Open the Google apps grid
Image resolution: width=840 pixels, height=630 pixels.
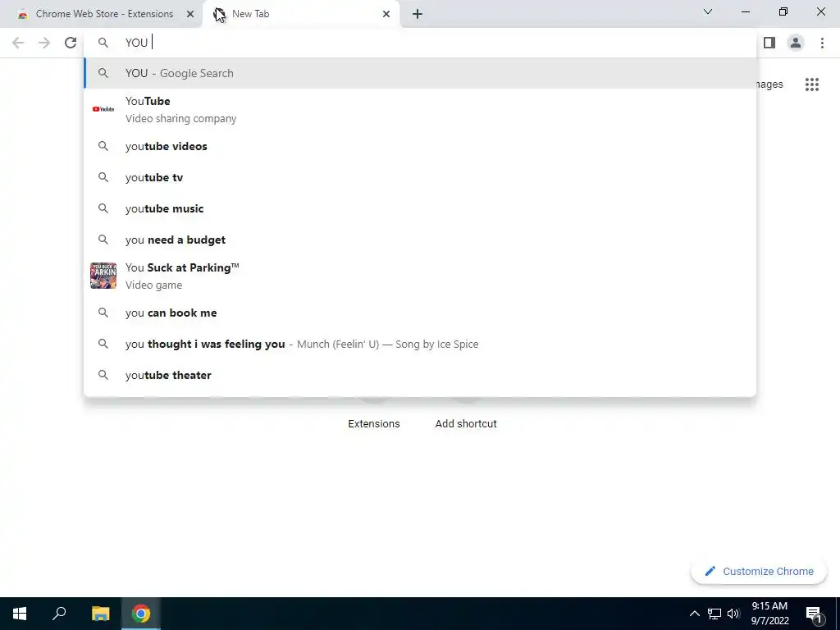pyautogui.click(x=811, y=84)
